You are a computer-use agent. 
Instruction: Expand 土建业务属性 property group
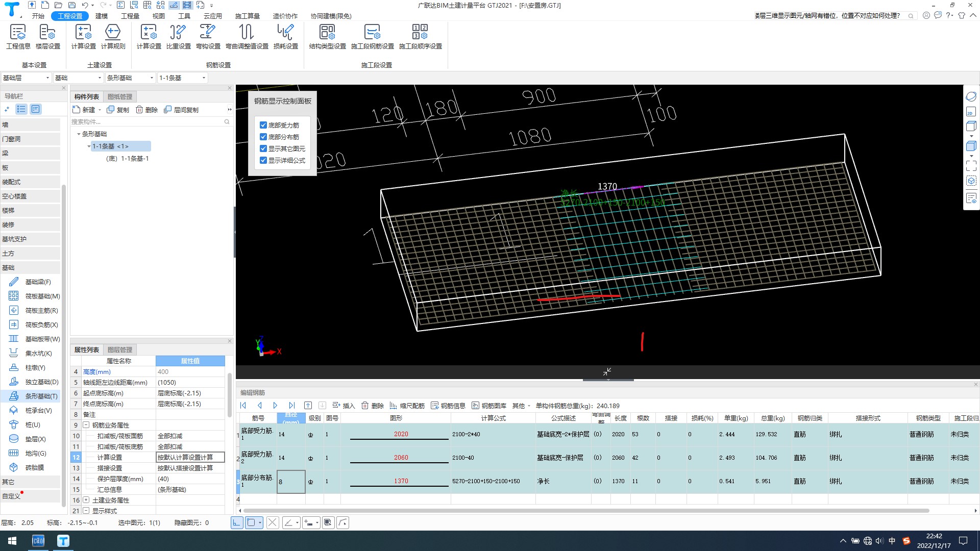[86, 500]
